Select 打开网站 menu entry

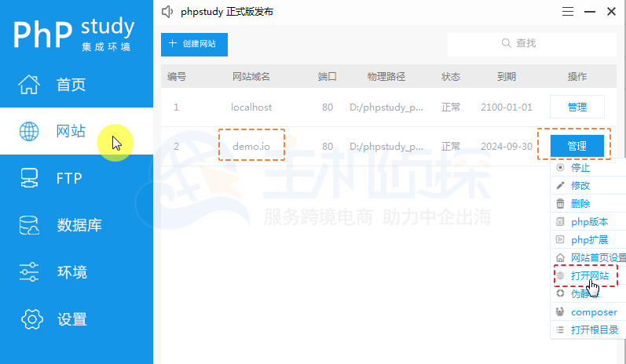(x=588, y=275)
